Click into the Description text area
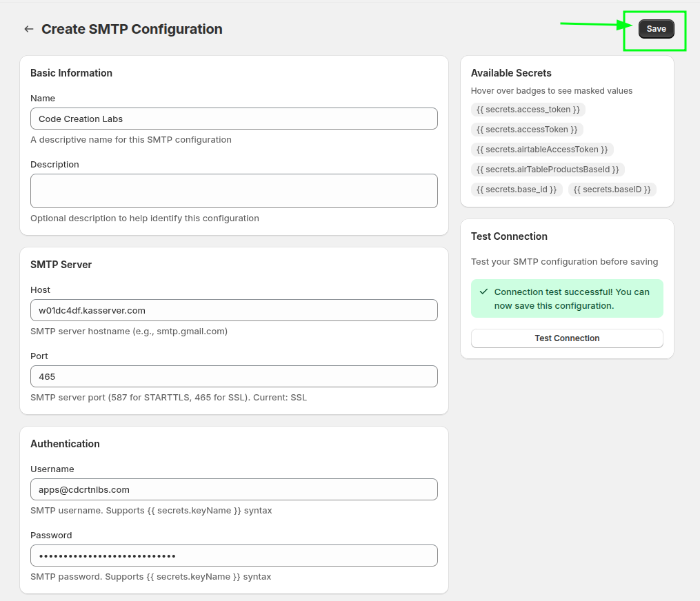 pyautogui.click(x=234, y=191)
